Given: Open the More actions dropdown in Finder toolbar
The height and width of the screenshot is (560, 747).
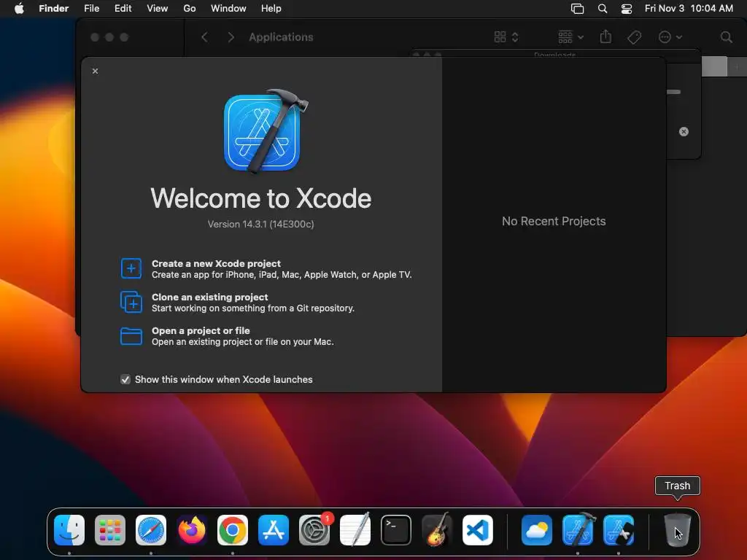Looking at the screenshot, I should tap(670, 37).
